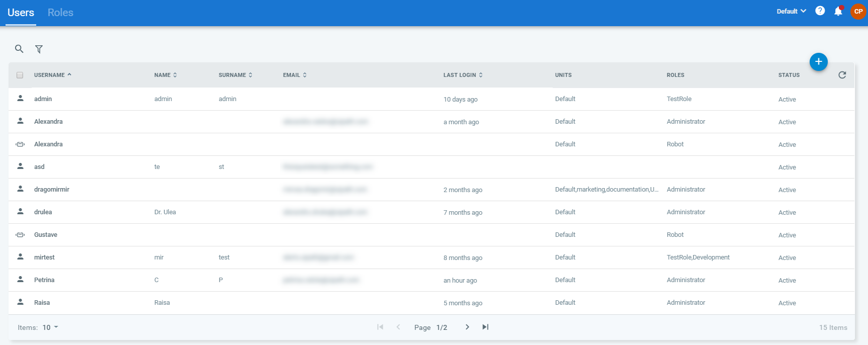
Task: Click the TestRole role of admin
Action: 679,99
